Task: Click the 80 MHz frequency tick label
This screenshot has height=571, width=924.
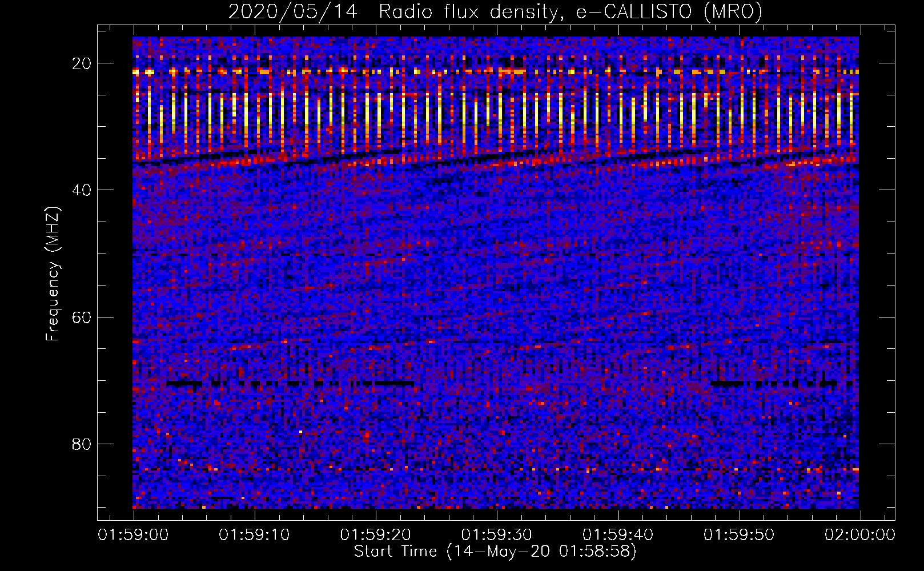Action: 82,444
